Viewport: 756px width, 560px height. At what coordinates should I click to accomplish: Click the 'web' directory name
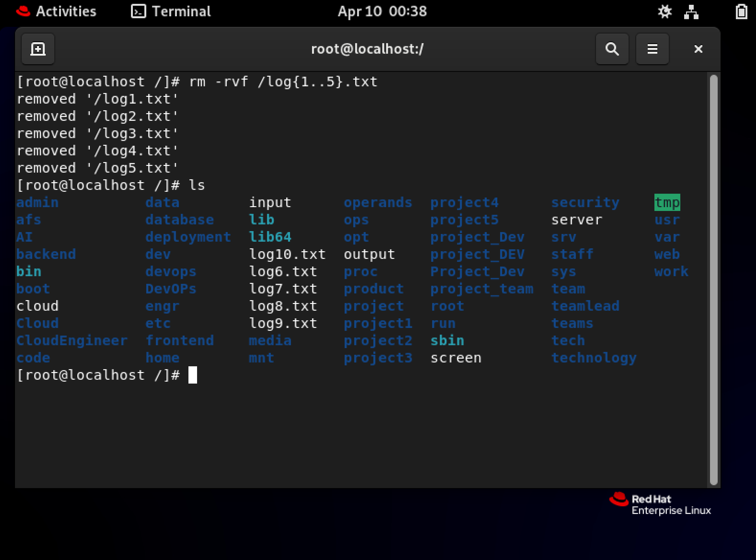[x=667, y=254]
